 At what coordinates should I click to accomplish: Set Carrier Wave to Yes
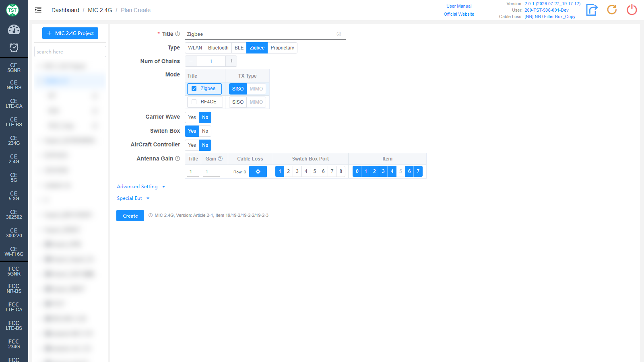click(x=192, y=117)
